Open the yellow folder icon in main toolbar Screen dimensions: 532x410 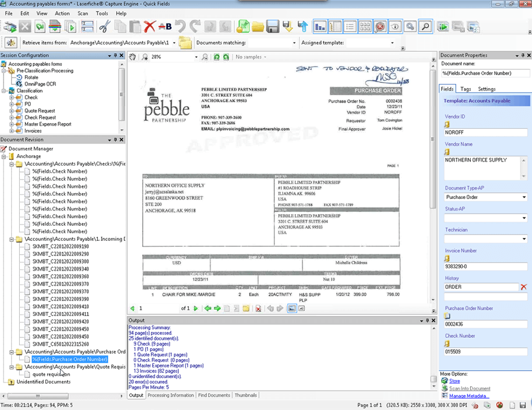click(258, 26)
